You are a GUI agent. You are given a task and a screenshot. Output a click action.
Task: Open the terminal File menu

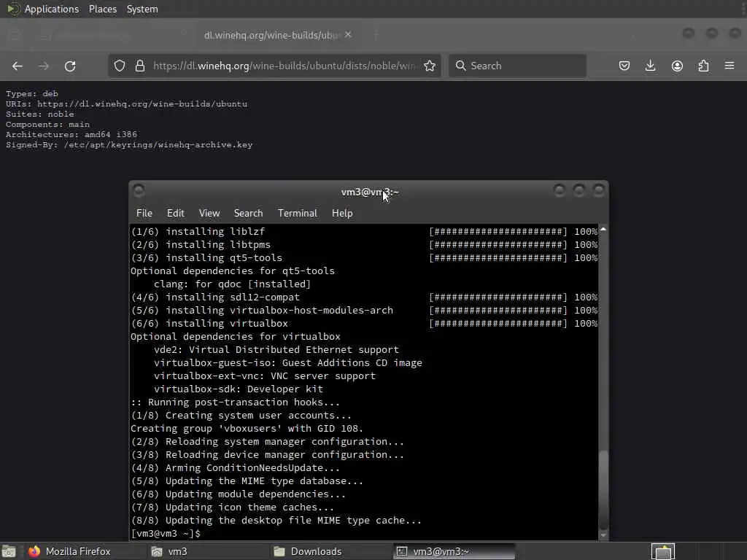[144, 213]
